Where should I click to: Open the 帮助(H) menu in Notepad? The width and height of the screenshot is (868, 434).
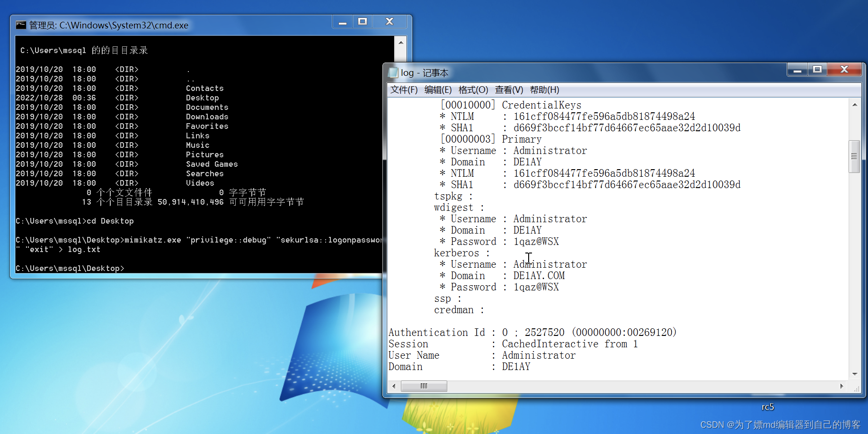tap(544, 90)
